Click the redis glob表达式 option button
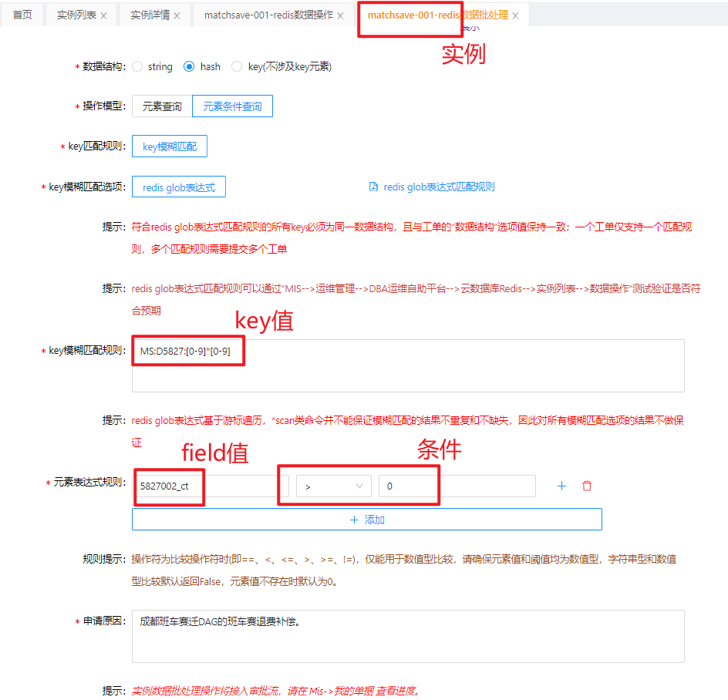728x700 pixels. [179, 187]
